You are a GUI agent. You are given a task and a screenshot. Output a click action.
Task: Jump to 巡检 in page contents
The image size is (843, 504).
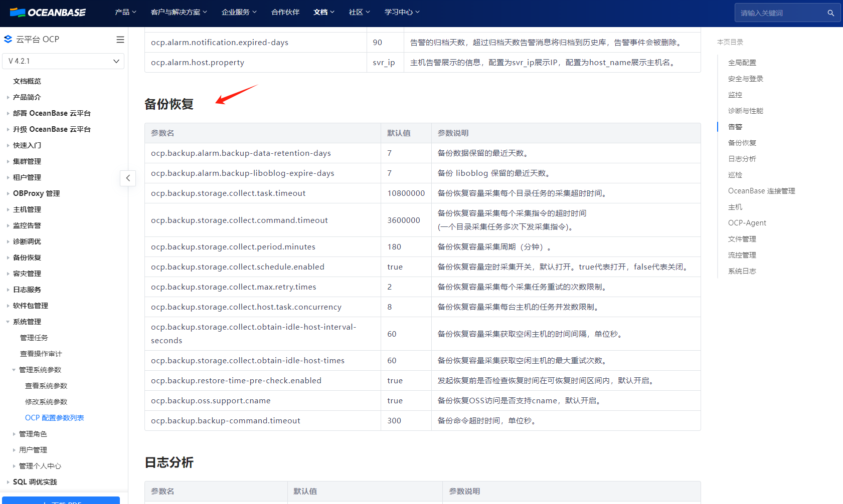(735, 175)
